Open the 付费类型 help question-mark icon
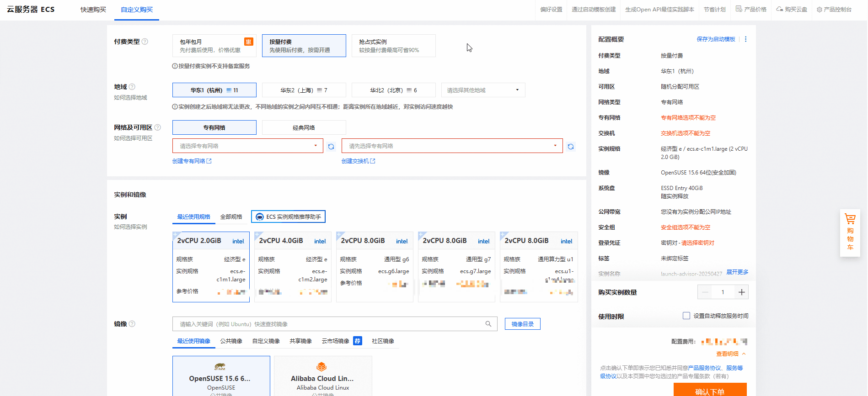 145,42
